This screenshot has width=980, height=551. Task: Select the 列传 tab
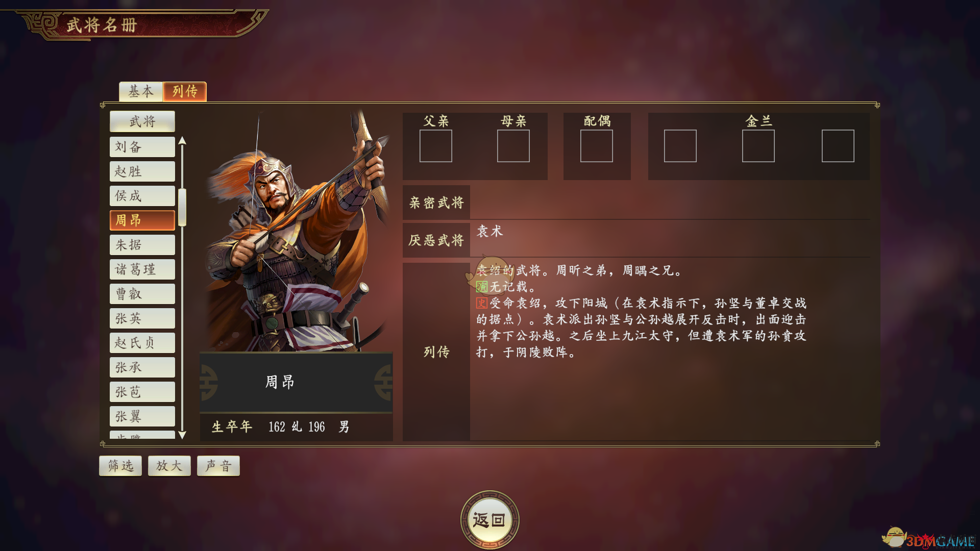click(185, 91)
